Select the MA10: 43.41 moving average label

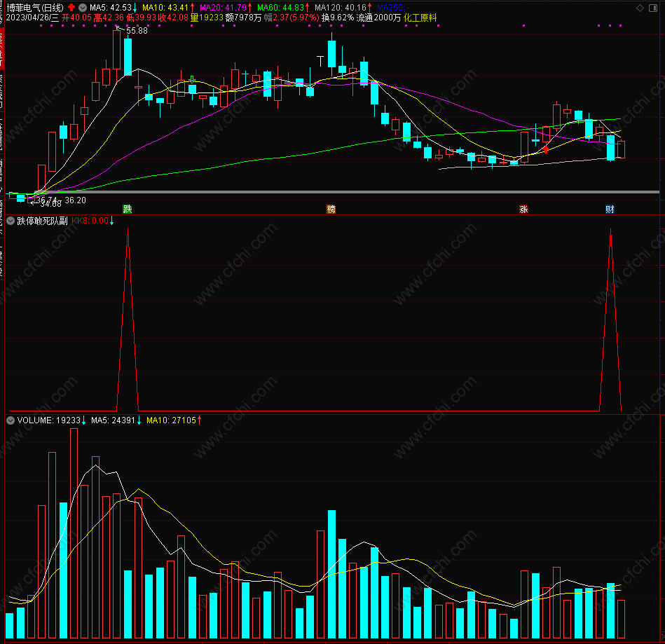coord(165,8)
